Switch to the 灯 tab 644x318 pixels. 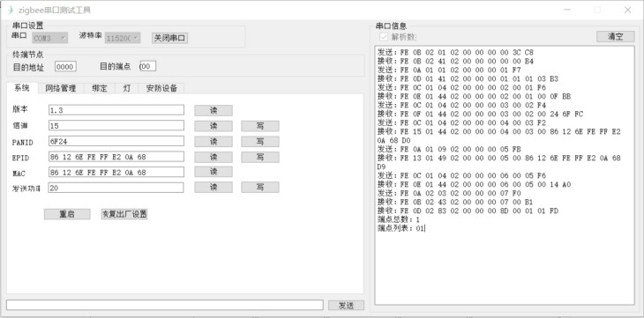(127, 88)
